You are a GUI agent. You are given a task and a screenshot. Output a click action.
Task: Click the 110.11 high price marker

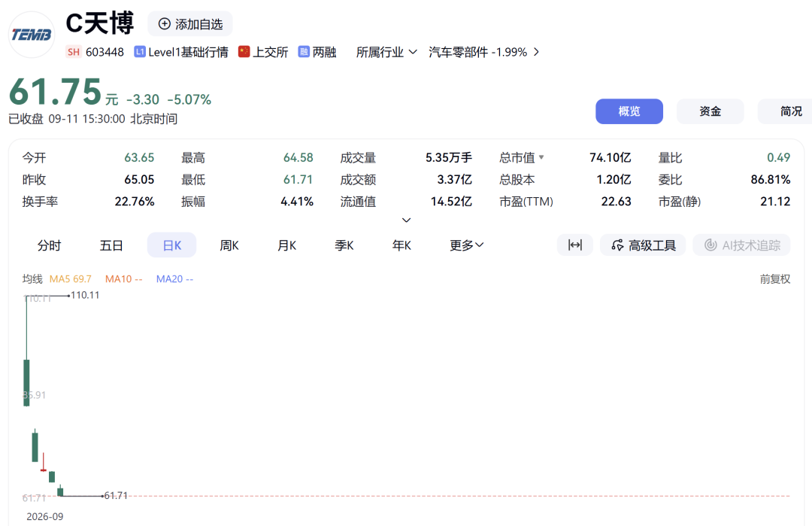[x=85, y=295]
